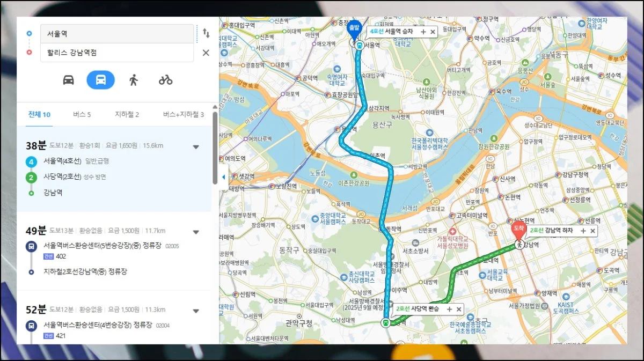The width and height of the screenshot is (644, 361).
Task: Click 한국폴리텍대학 서울정수캠퍼스 map label
Action: point(429,143)
